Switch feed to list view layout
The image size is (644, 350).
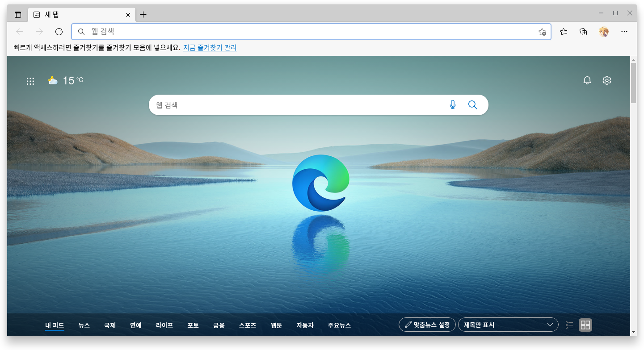569,325
